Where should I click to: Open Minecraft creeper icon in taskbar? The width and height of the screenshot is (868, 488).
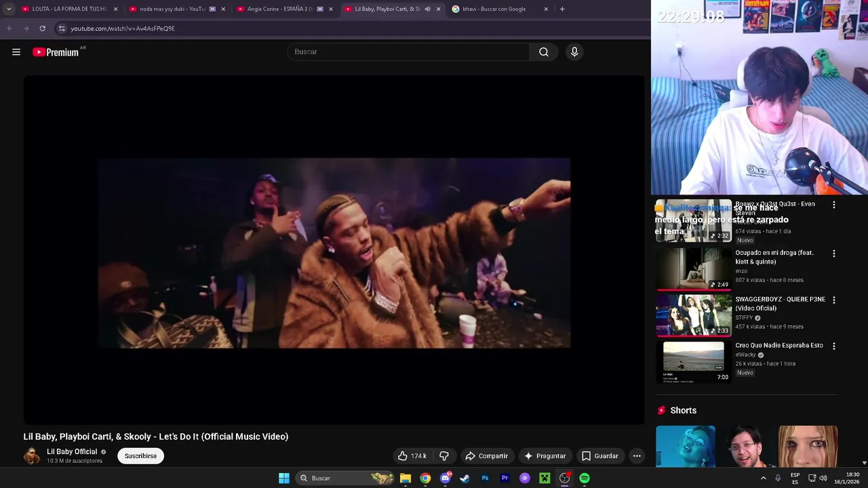[x=545, y=479]
